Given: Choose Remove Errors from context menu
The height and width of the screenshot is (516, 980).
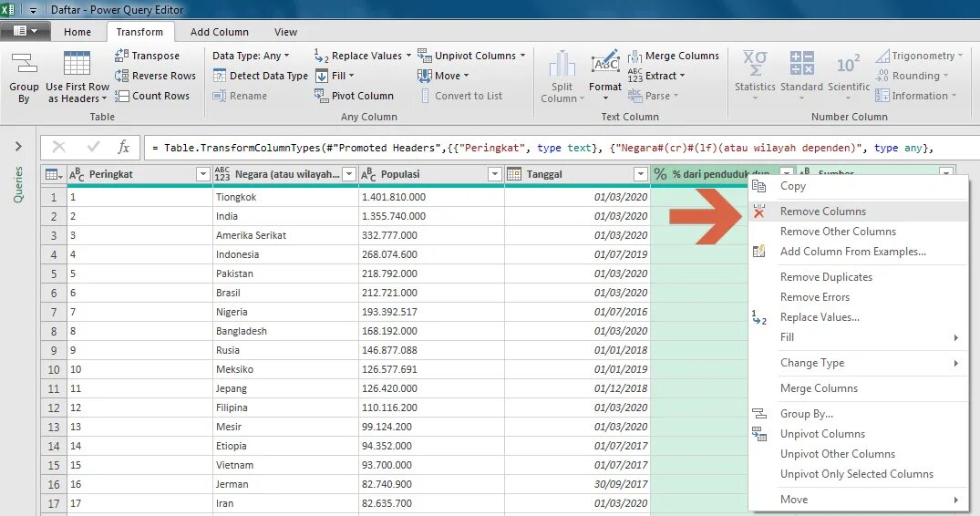Looking at the screenshot, I should click(x=858, y=296).
